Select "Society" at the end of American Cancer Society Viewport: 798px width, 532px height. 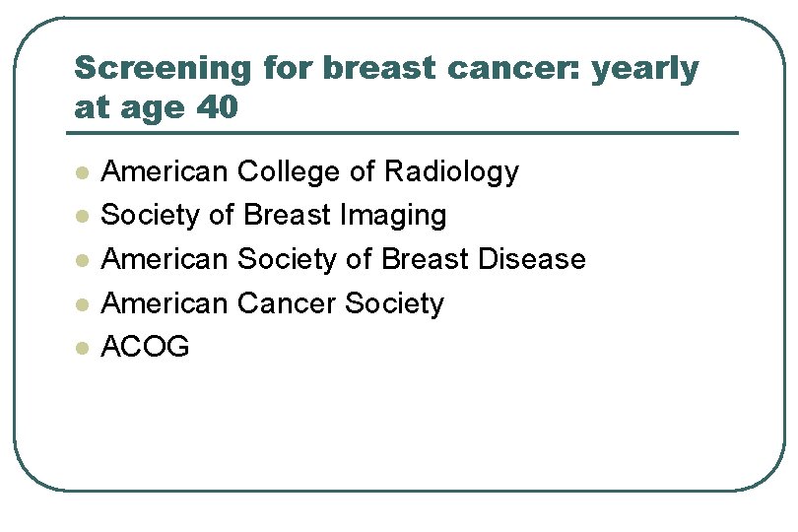394,303
